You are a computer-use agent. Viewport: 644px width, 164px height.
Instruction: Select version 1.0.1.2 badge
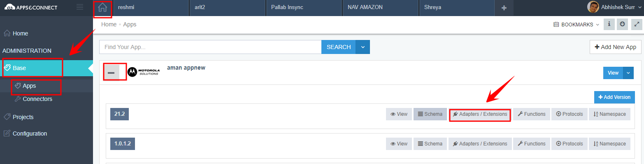123,143
